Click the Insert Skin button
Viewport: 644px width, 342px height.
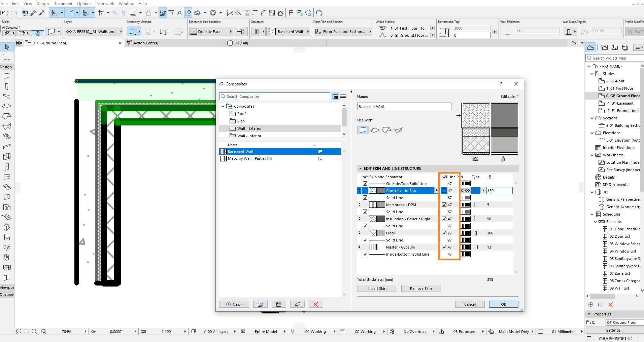click(377, 289)
